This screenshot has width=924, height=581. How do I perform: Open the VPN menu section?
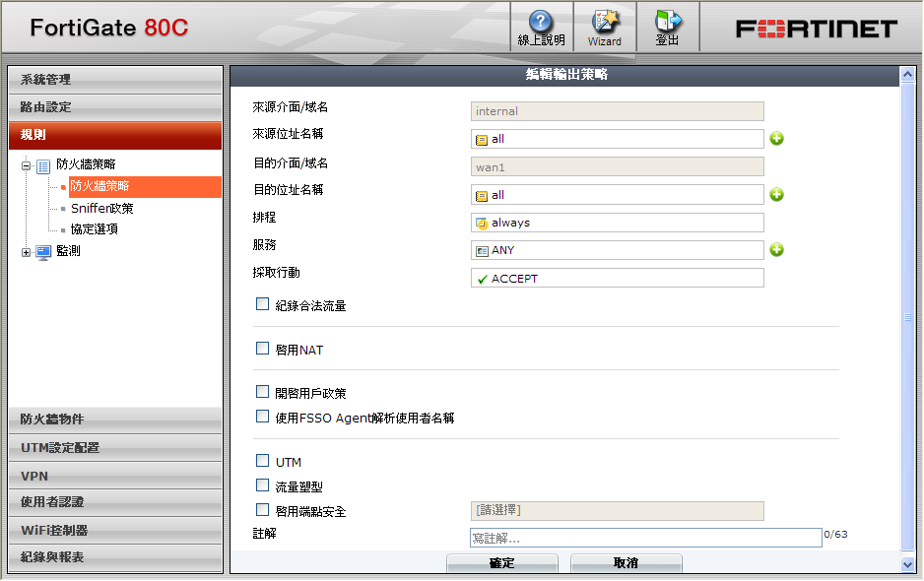(x=115, y=476)
